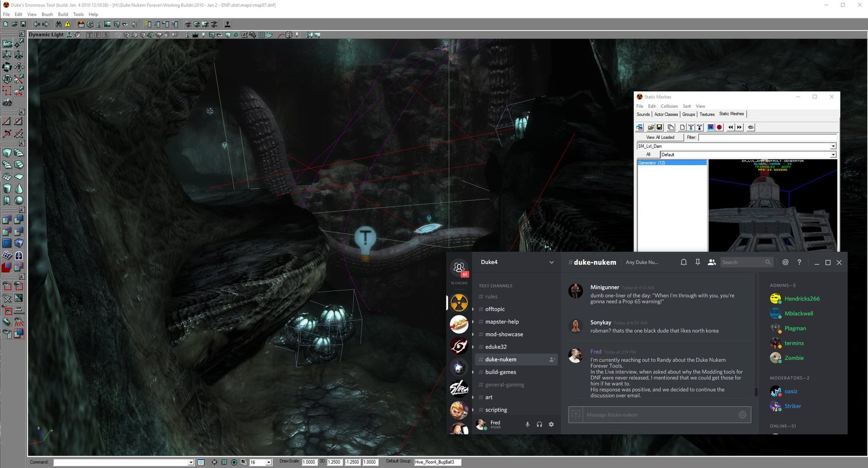Open the scripting channel
The height and width of the screenshot is (468, 868).
tap(496, 410)
